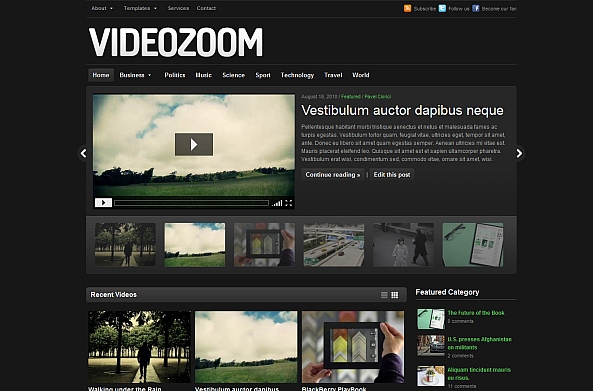Open the Sport category

[x=263, y=75]
